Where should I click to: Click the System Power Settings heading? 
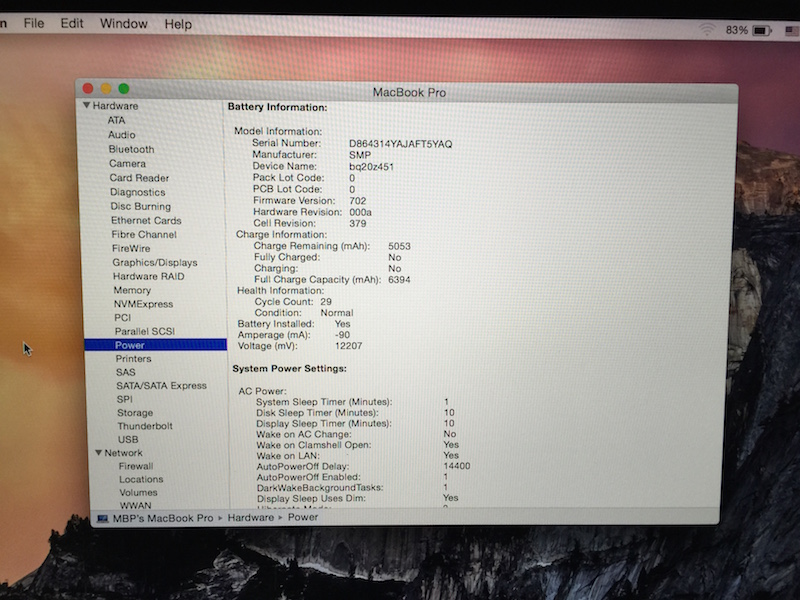289,368
